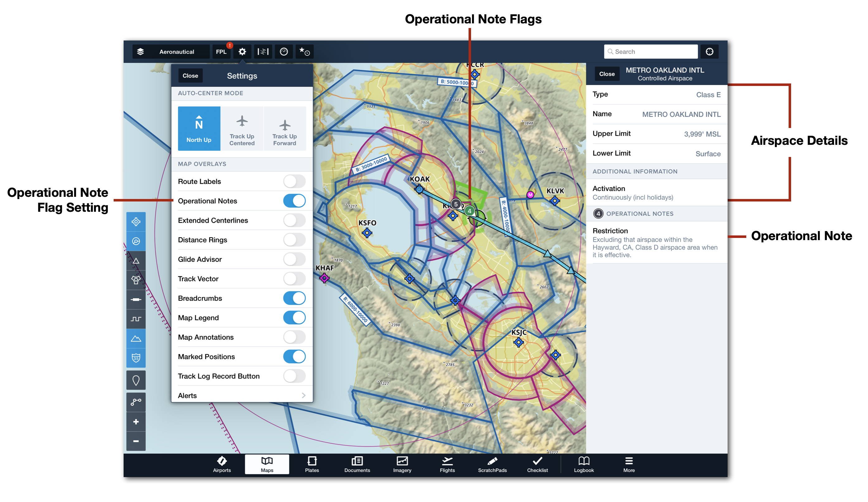
Task: Tap the green operational note flag 4
Action: pos(469,211)
